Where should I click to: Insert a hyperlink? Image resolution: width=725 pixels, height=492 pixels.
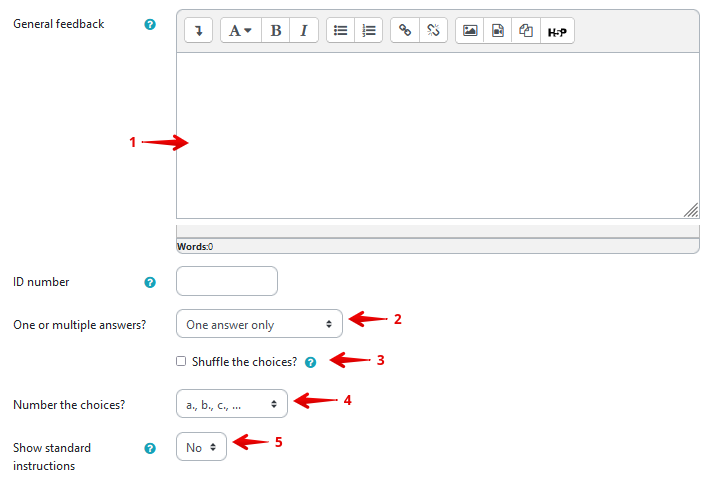click(405, 31)
